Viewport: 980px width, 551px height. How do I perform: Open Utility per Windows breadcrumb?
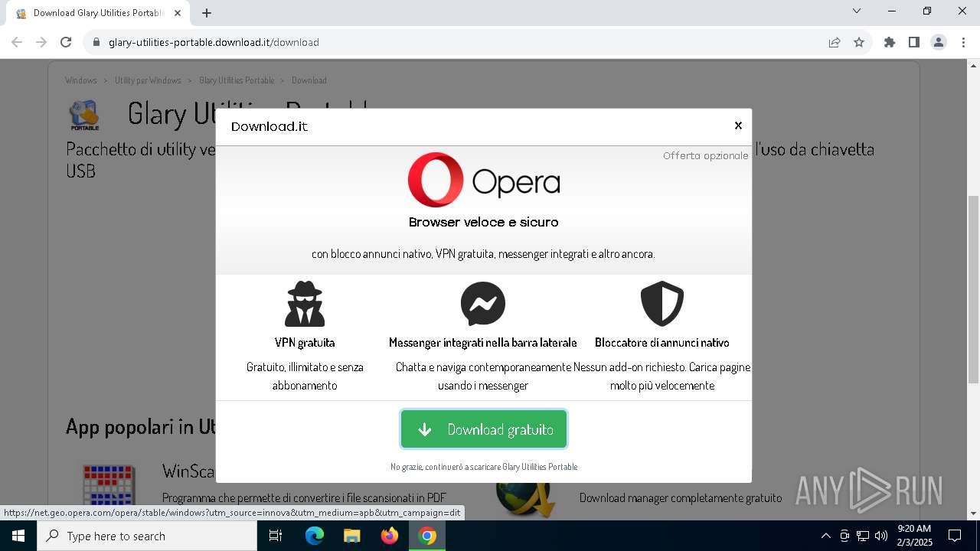(148, 80)
